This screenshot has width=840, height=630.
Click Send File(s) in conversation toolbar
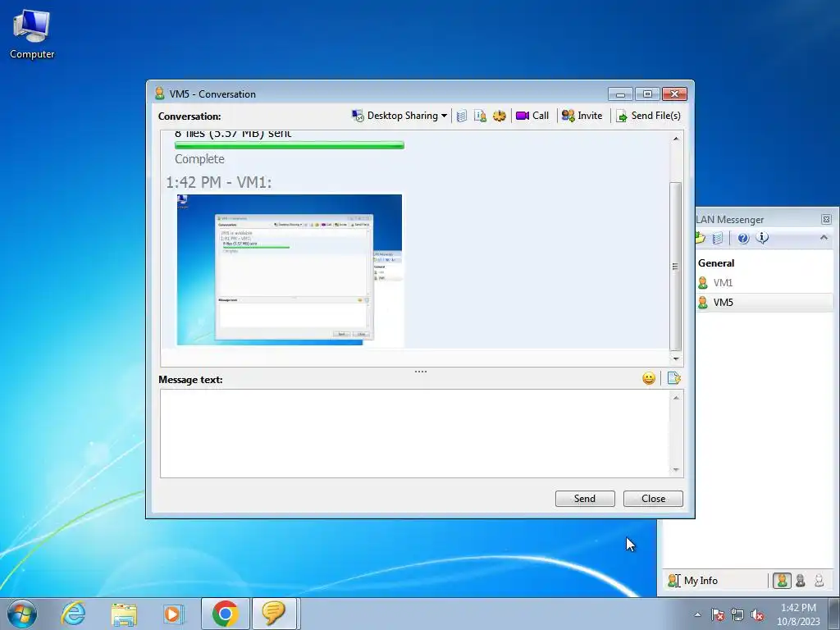click(648, 116)
